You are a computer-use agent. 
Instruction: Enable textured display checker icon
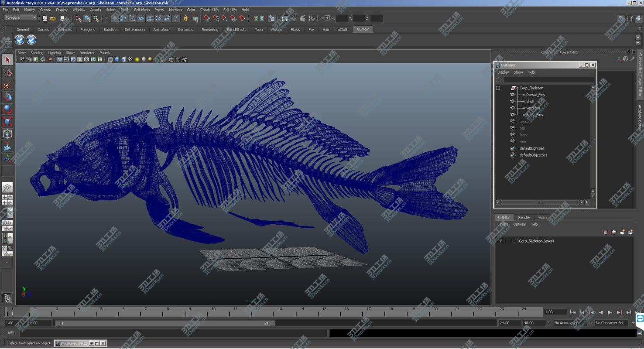click(130, 60)
